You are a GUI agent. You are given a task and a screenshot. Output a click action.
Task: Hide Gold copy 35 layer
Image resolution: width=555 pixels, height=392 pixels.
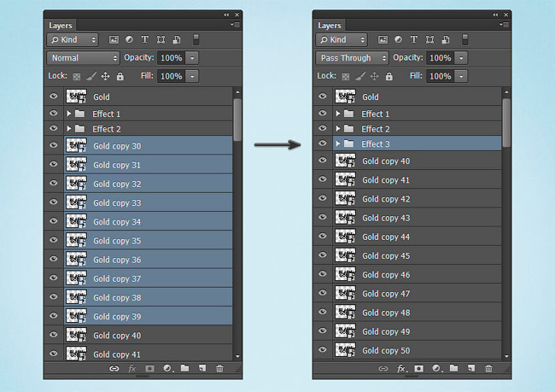(x=54, y=240)
